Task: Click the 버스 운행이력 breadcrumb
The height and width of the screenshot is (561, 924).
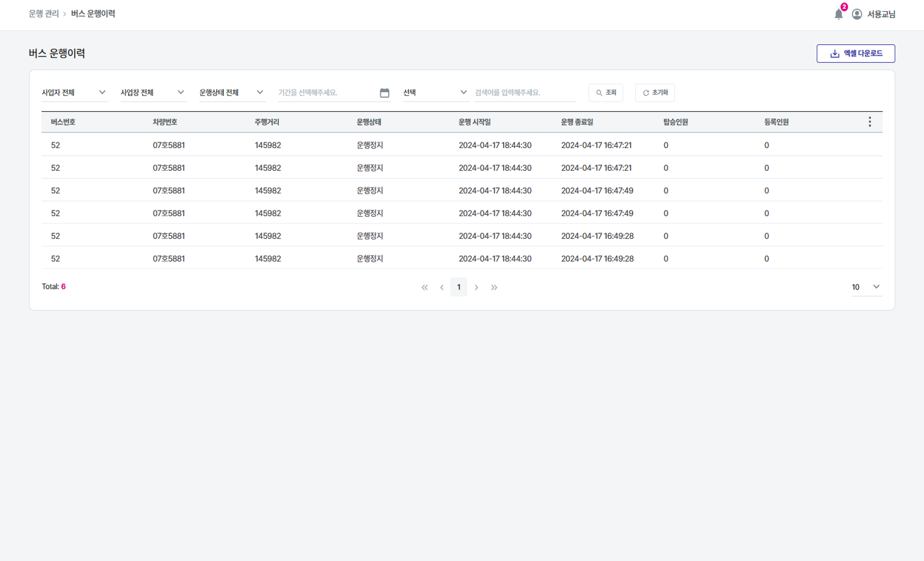Action: click(x=93, y=14)
